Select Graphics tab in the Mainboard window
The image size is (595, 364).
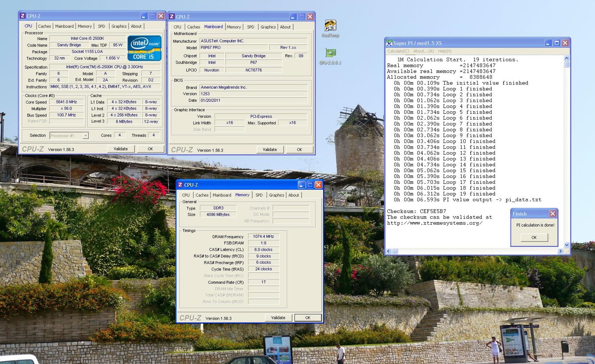268,27
